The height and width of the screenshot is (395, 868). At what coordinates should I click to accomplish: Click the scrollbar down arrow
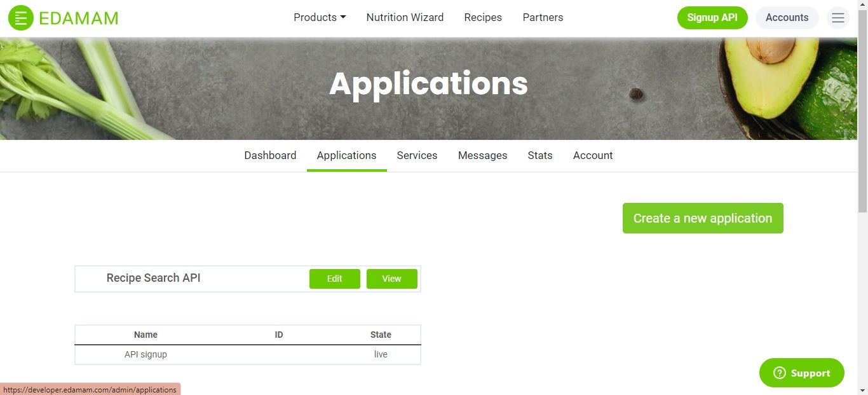(x=864, y=390)
